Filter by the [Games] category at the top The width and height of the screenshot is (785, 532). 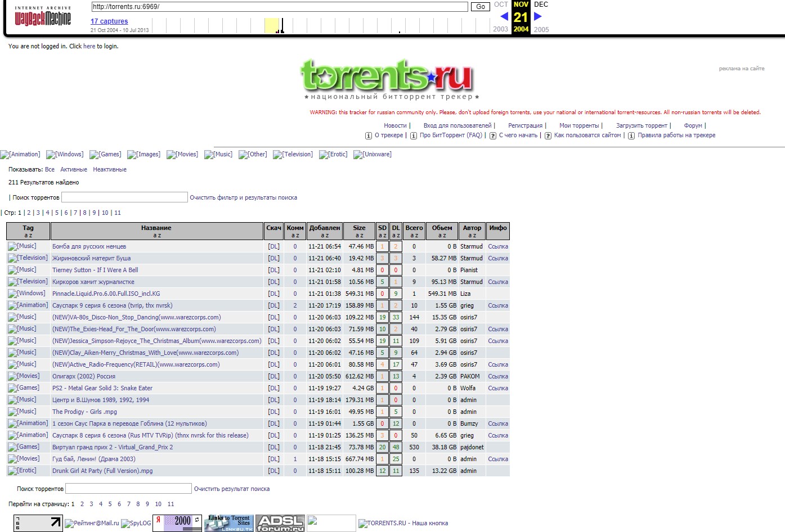(x=105, y=155)
